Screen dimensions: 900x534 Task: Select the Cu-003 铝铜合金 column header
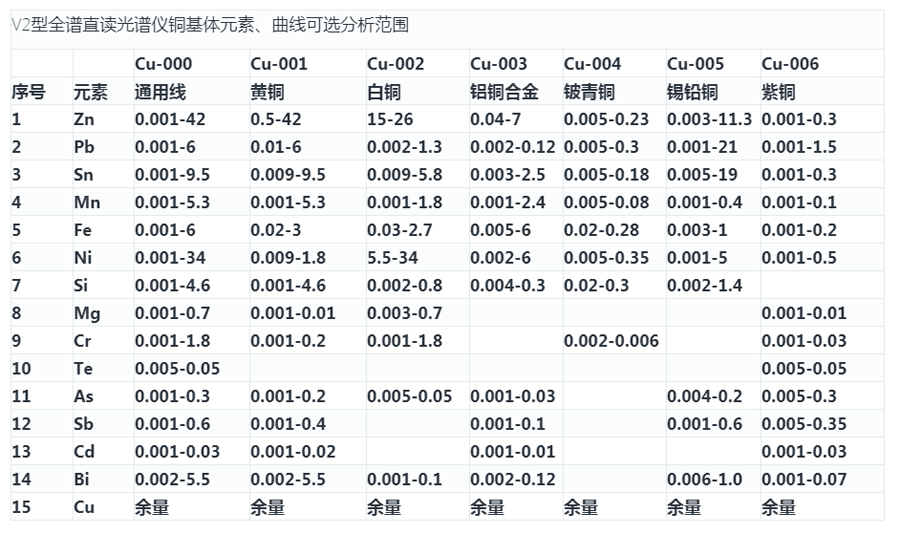498,64
